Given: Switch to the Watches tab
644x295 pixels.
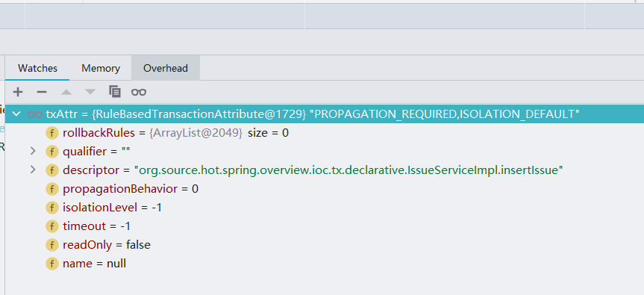Looking at the screenshot, I should pyautogui.click(x=38, y=68).
